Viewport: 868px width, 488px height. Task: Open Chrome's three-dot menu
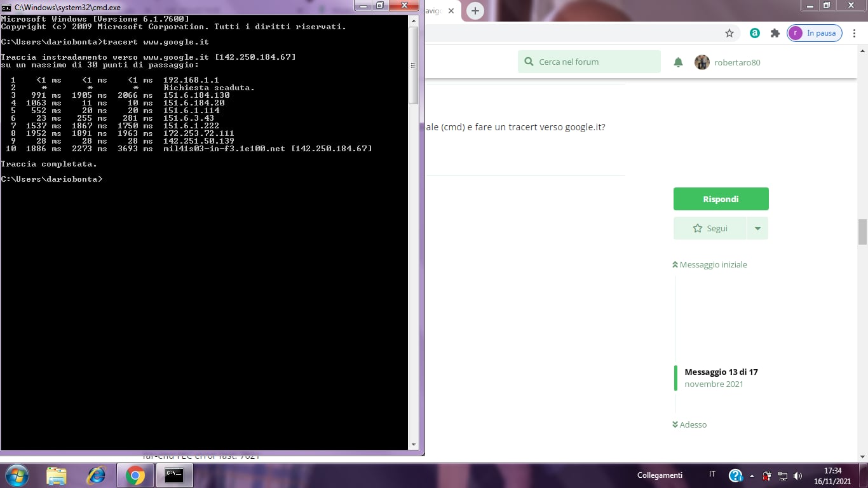pyautogui.click(x=855, y=33)
